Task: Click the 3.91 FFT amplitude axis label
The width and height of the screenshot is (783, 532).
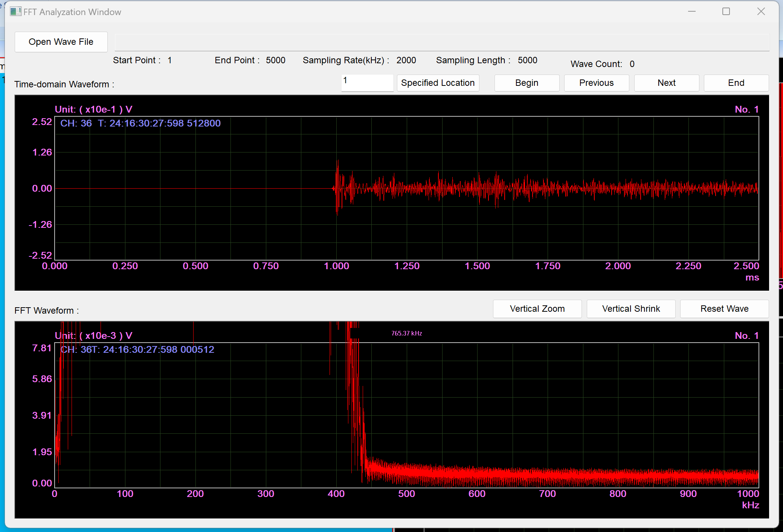Action: 42,416
